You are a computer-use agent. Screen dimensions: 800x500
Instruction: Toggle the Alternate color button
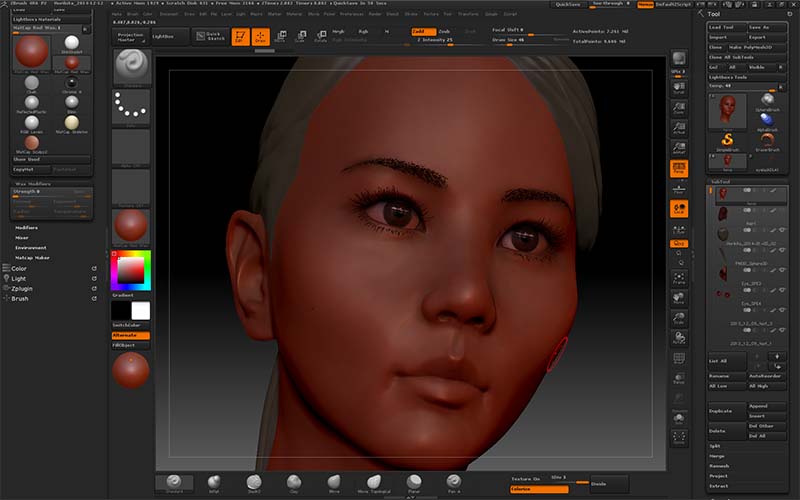pyautogui.click(x=131, y=335)
